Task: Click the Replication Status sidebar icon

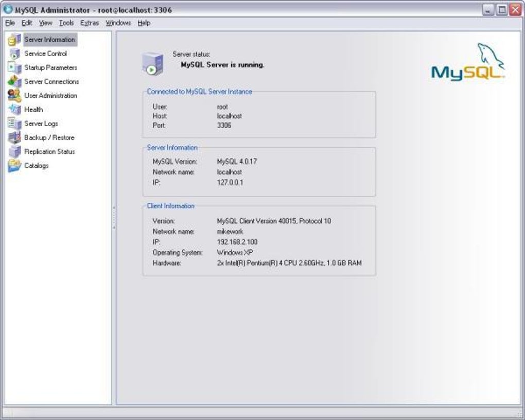Action: tap(14, 152)
